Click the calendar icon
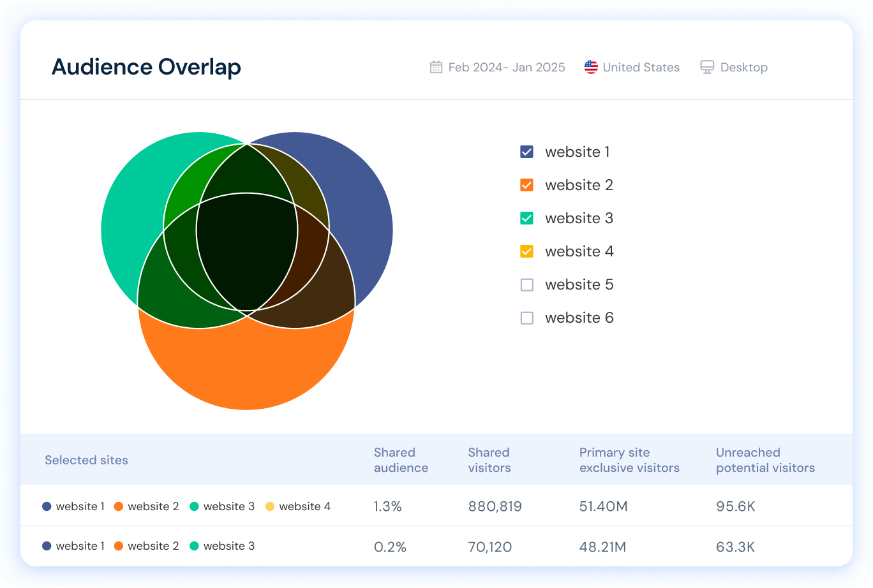 (436, 66)
